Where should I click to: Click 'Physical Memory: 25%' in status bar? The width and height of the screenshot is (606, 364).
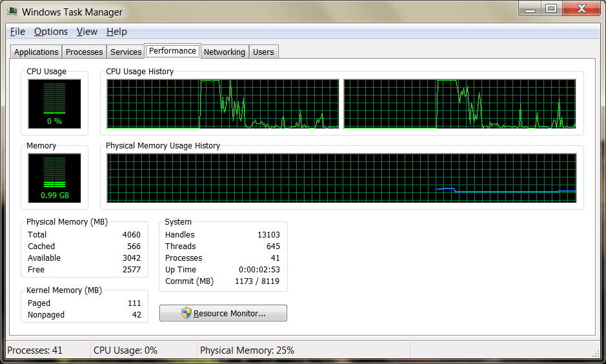tap(247, 350)
